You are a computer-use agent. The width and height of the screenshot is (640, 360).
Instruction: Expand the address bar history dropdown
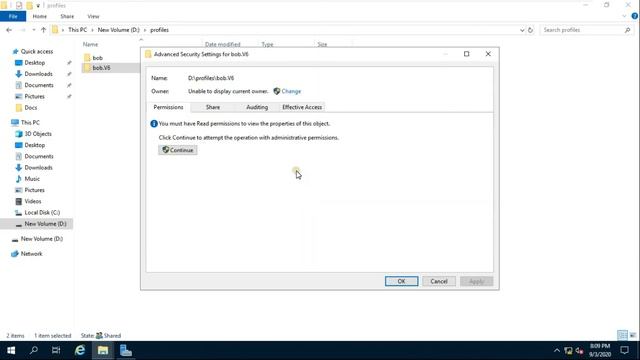522,30
